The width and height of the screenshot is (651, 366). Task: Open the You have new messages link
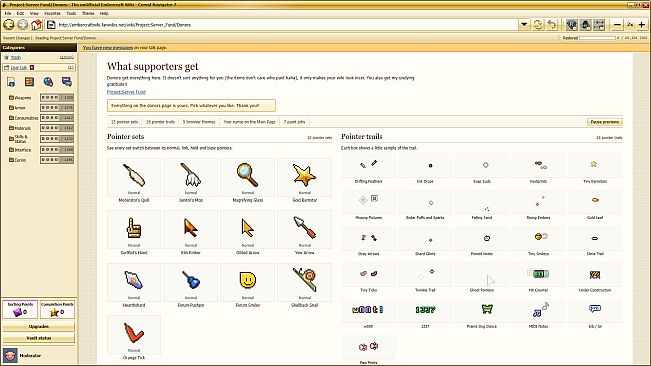point(108,48)
